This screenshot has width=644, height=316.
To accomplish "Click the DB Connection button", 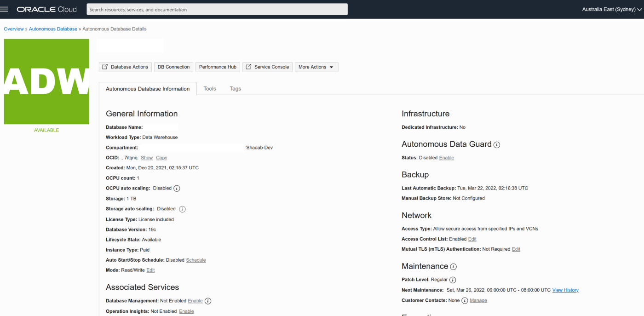I will [x=173, y=67].
